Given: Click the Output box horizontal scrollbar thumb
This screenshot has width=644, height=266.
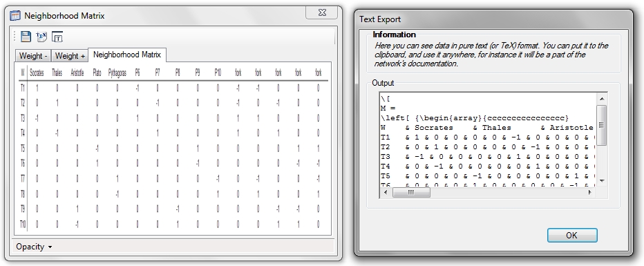Looking at the screenshot, I should pyautogui.click(x=411, y=193).
